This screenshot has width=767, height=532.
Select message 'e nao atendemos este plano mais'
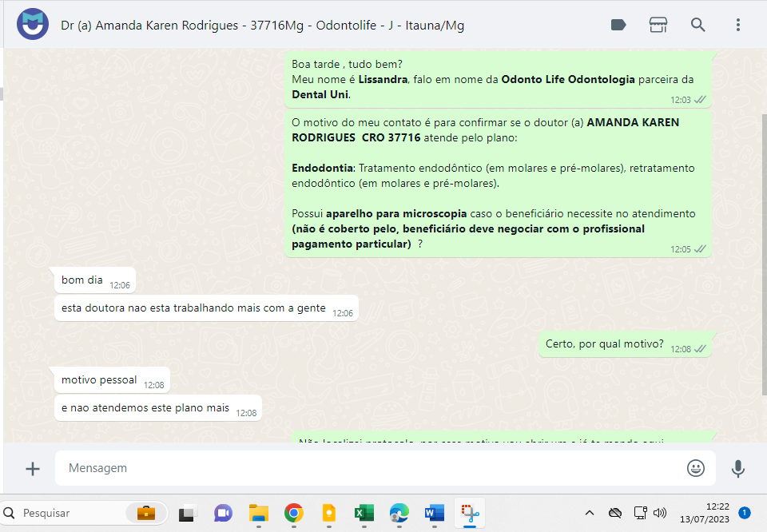click(158, 408)
